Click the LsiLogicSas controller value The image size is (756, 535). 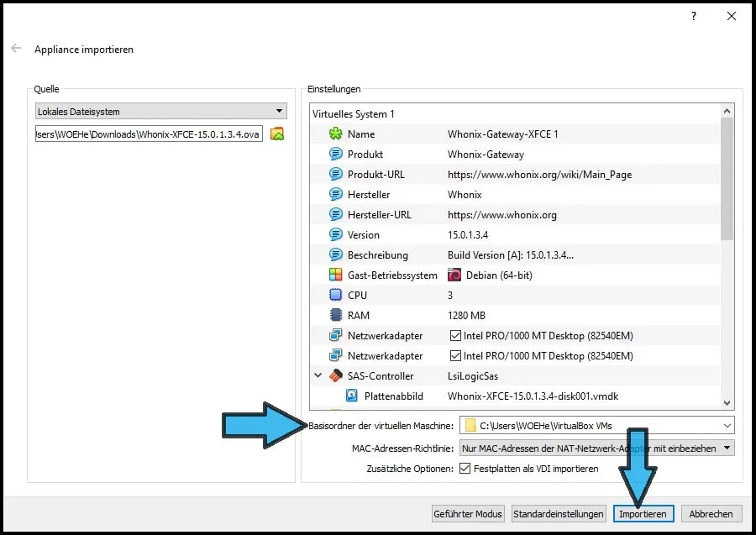pos(473,376)
